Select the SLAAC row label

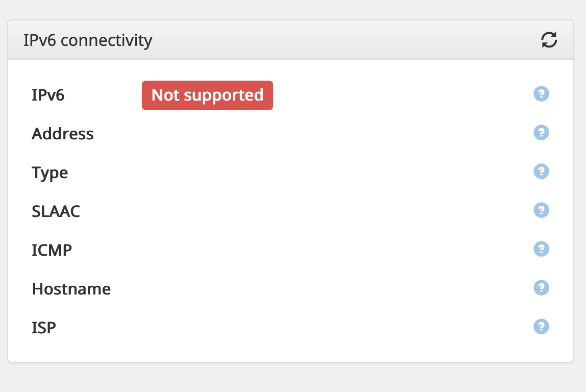point(56,211)
